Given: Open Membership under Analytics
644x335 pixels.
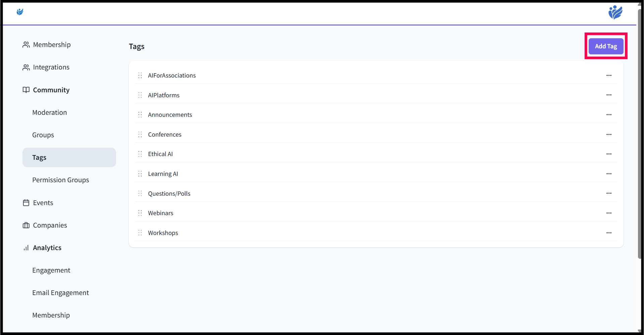Looking at the screenshot, I should point(51,315).
